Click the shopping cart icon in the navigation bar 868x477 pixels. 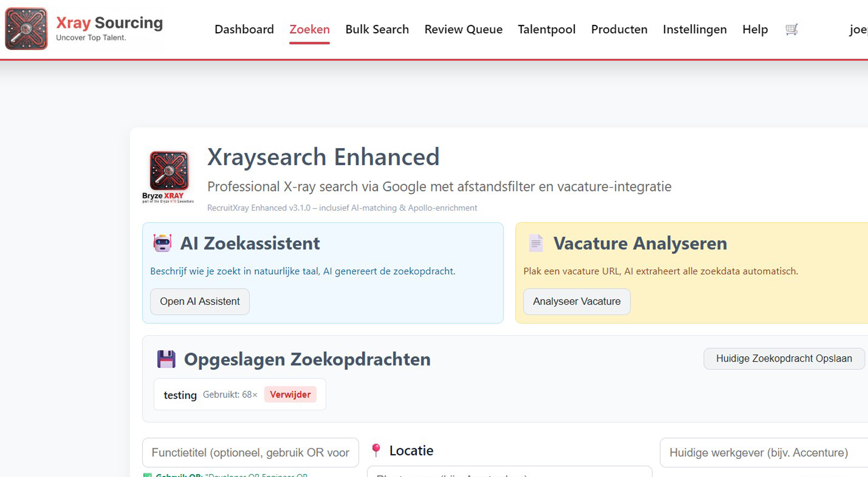click(791, 29)
